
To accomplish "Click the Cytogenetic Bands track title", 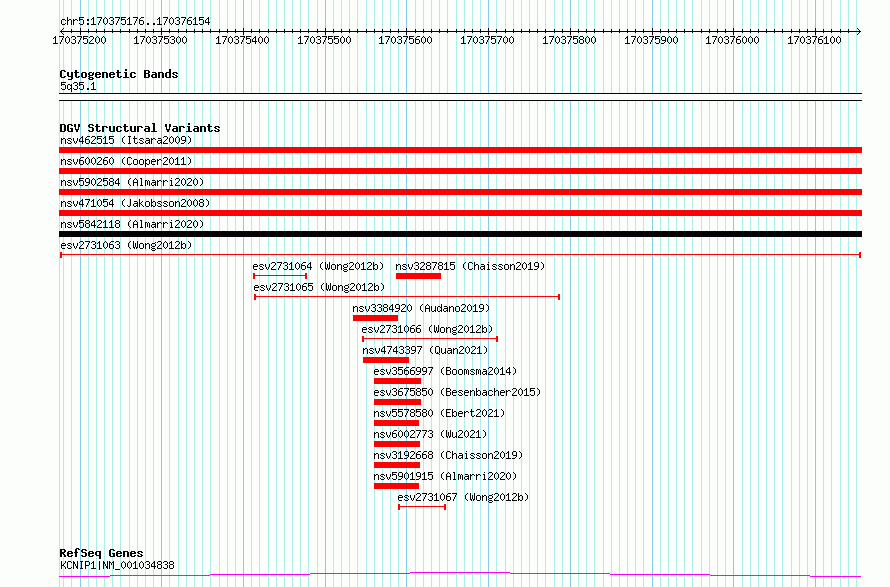I will (119, 74).
